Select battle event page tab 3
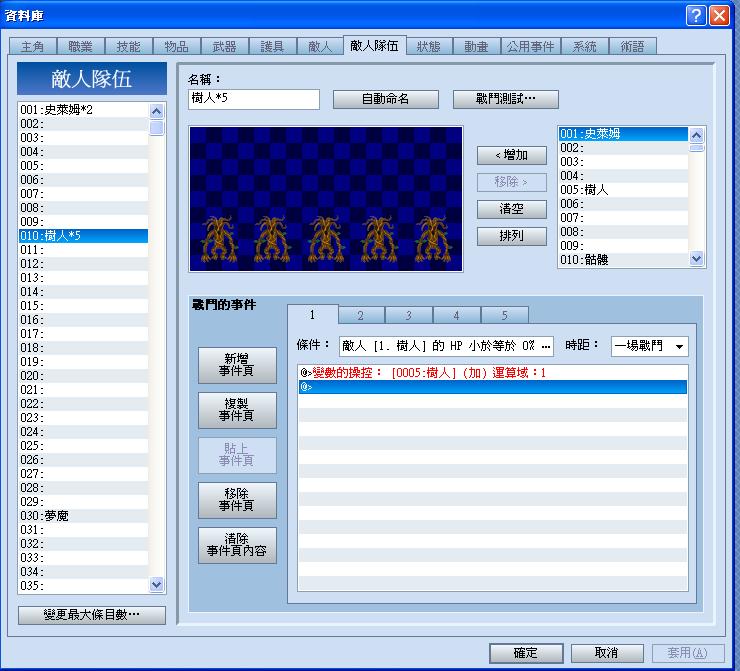 409,316
